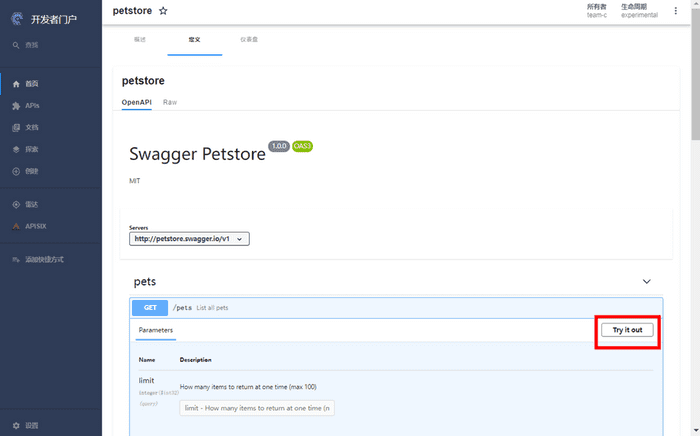The image size is (700, 436).
Task: Click the developer portal logo icon
Action: click(17, 19)
